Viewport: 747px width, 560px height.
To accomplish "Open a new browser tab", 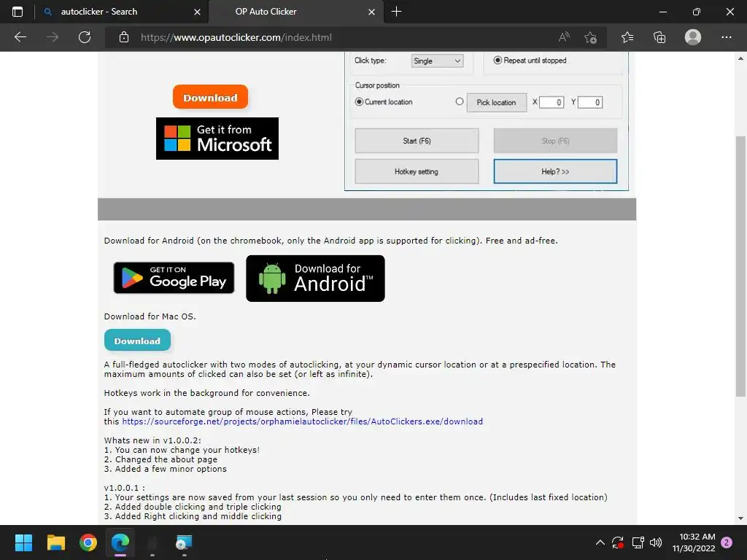I will click(x=396, y=12).
